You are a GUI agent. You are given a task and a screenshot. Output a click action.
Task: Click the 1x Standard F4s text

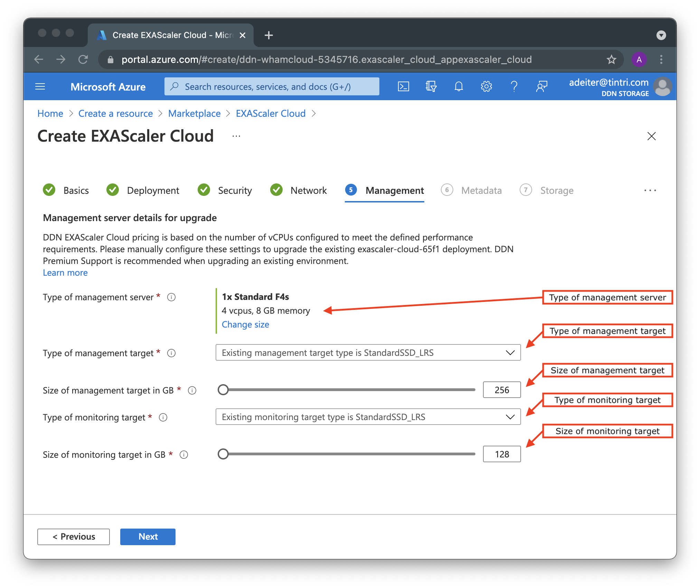tap(255, 297)
